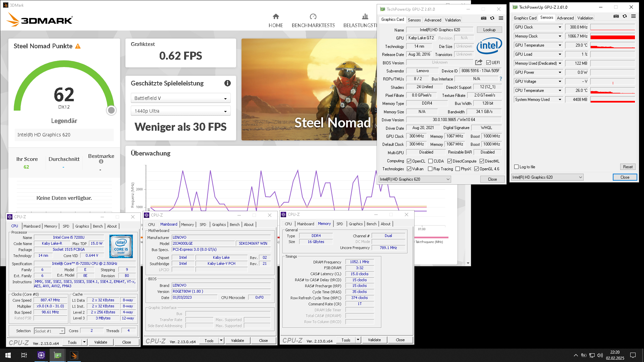
Task: Click Tools button in CPU-Z Memory window
Action: [346, 340]
